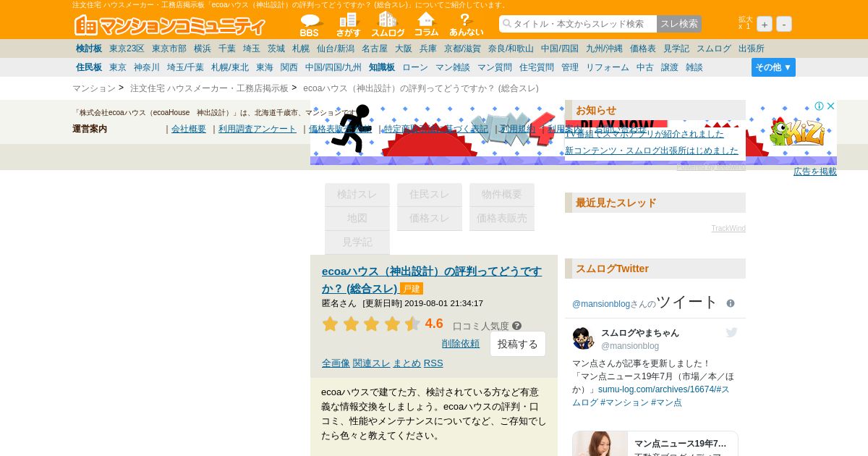Open 雑談 at end of nav row
Screen dimensions: 868x456
[x=694, y=67]
